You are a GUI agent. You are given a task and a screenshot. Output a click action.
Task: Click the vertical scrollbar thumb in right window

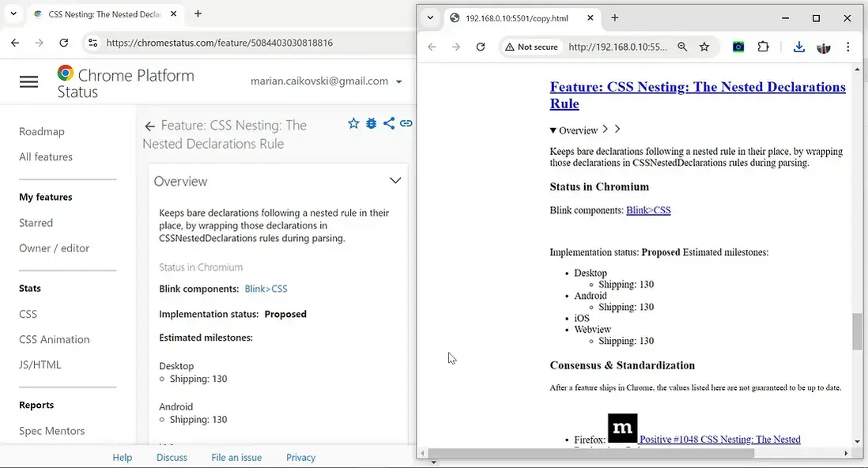click(857, 331)
